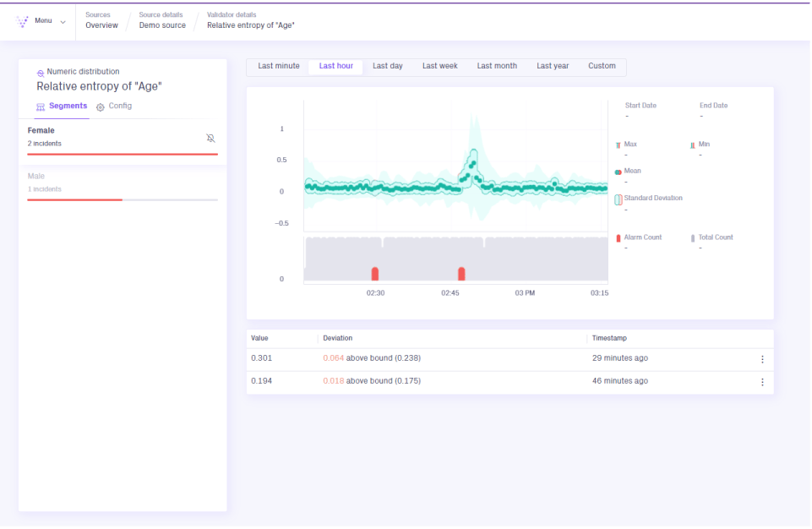Click the Deviation column header
Screen dimensions: 812x529
click(338, 338)
